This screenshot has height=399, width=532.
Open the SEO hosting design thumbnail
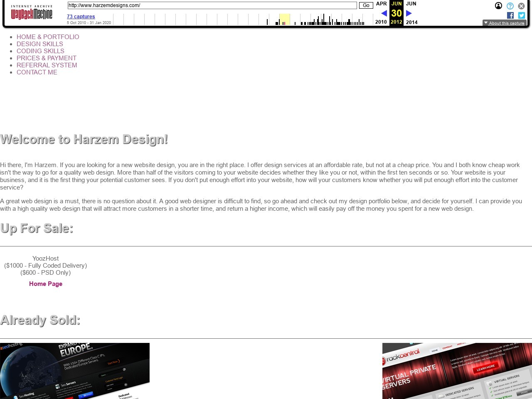(75, 371)
